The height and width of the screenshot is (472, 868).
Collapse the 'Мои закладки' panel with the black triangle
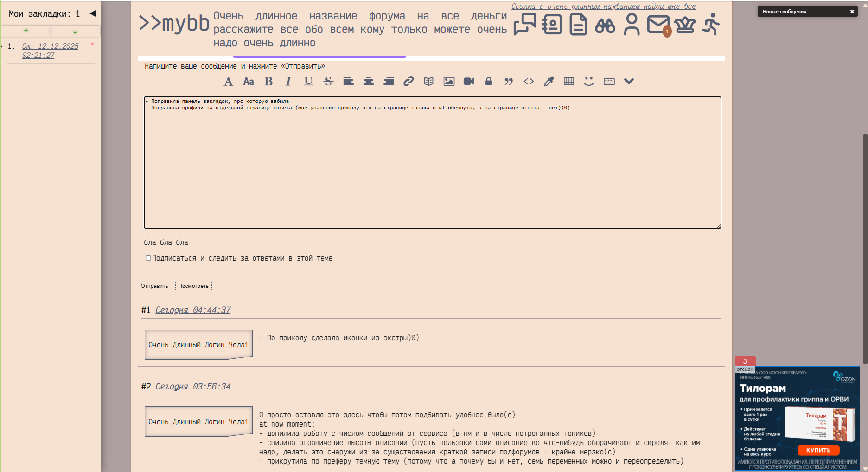click(x=93, y=13)
